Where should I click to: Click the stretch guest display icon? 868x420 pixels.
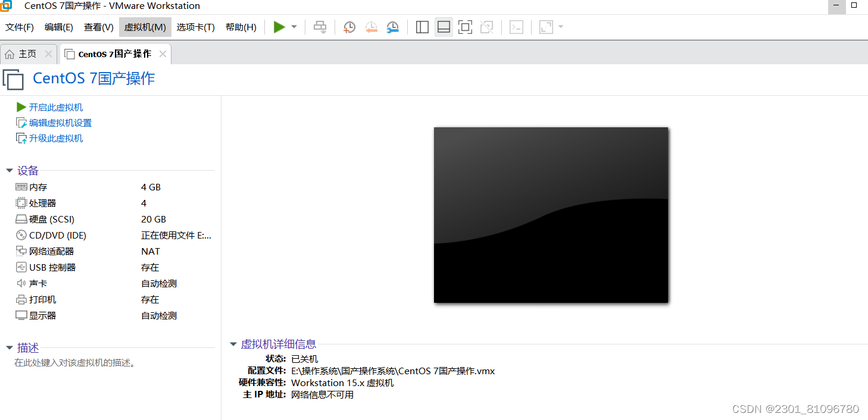click(x=546, y=27)
